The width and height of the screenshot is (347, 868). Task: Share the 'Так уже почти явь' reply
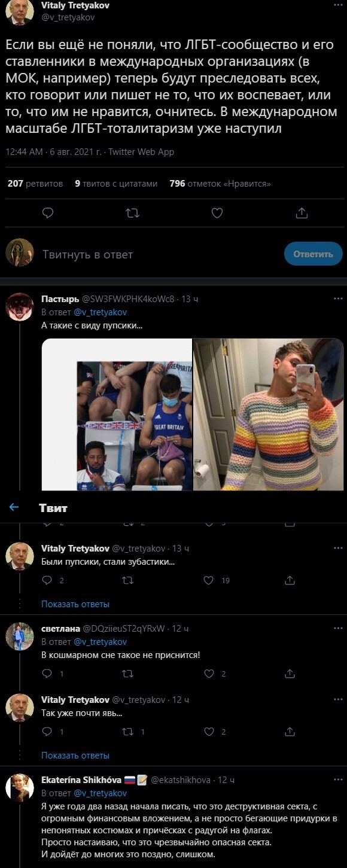point(290,731)
